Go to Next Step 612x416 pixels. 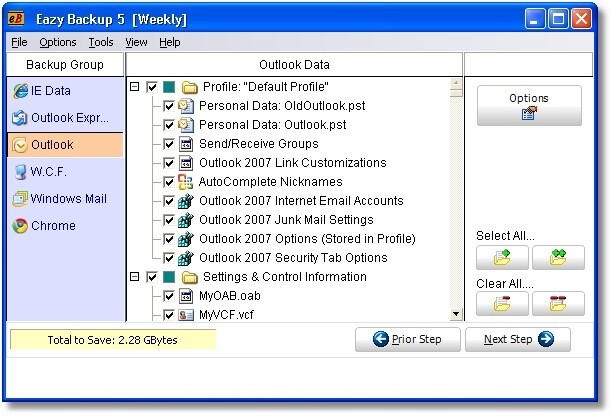click(x=518, y=340)
